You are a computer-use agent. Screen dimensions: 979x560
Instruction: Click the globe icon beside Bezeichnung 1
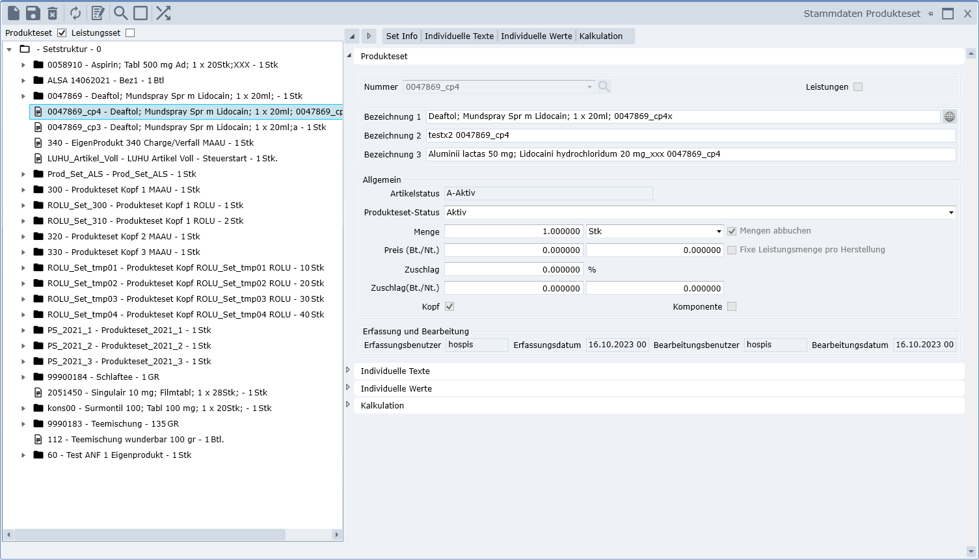tap(950, 116)
